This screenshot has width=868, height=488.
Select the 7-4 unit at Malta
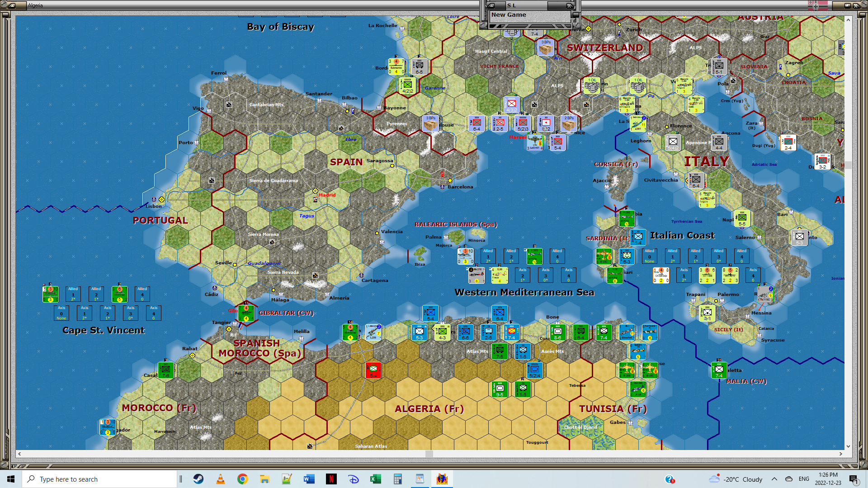point(719,370)
